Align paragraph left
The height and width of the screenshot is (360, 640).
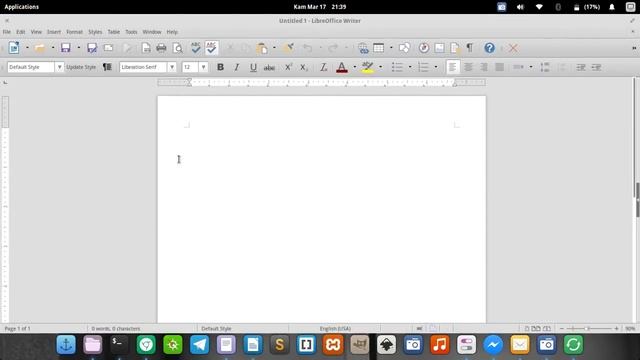[x=452, y=67]
